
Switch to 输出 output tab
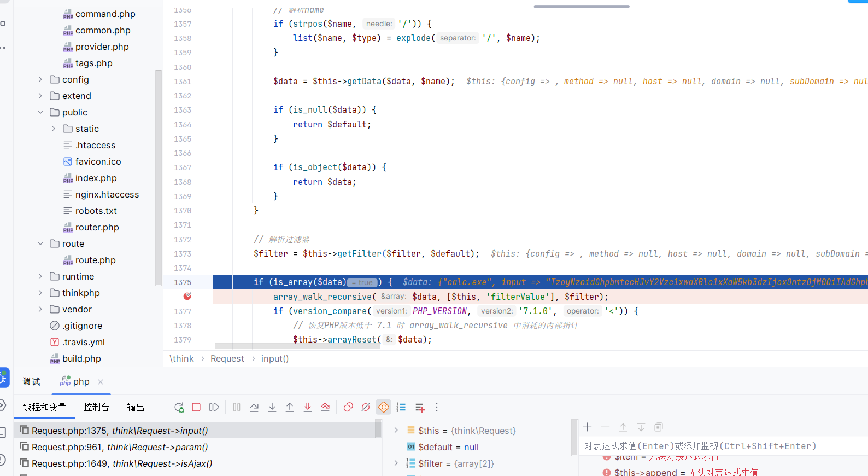pos(136,407)
